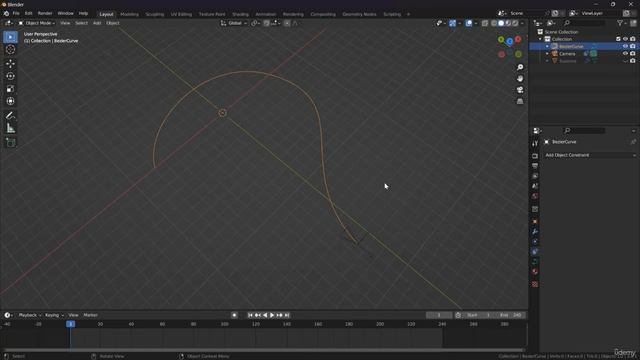Toggle camera view with camera icon
The image size is (640, 360).
point(520,90)
